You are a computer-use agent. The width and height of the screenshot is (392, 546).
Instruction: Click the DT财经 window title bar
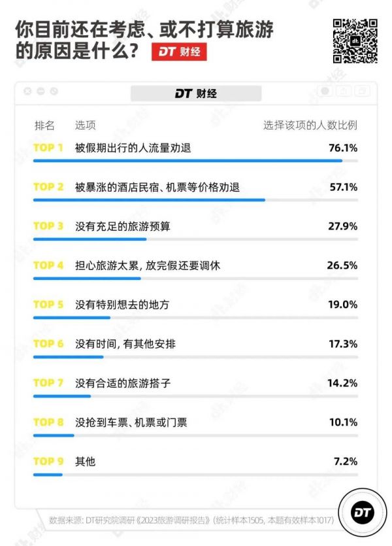tap(196, 94)
